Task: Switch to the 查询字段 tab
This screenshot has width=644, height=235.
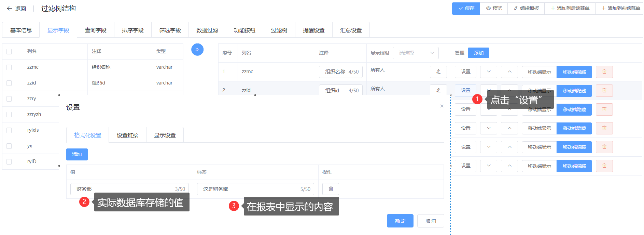Action: pyautogui.click(x=95, y=30)
